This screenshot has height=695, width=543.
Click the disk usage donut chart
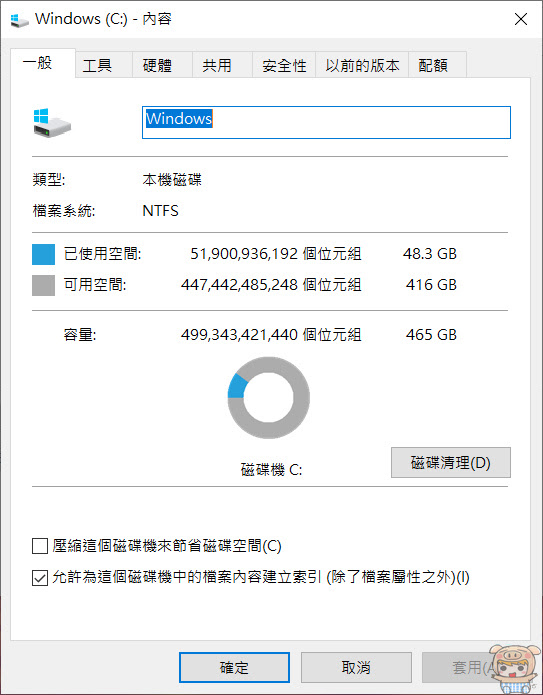tap(269, 398)
